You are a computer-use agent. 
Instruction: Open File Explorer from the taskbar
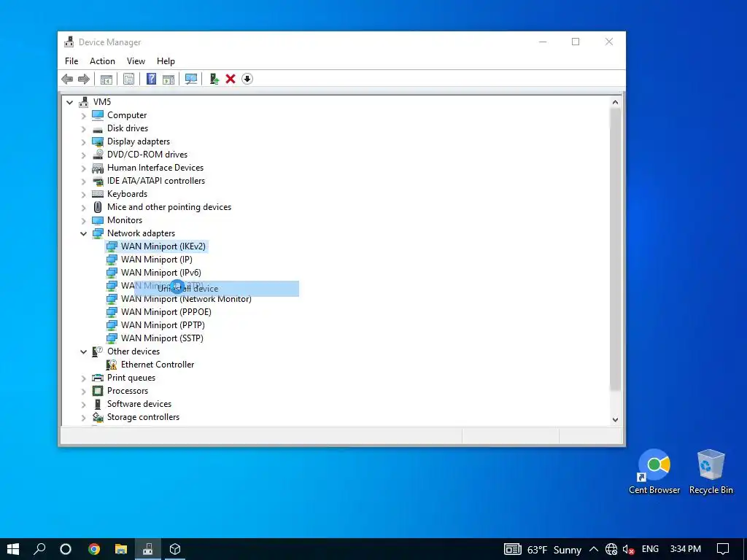tap(121, 549)
